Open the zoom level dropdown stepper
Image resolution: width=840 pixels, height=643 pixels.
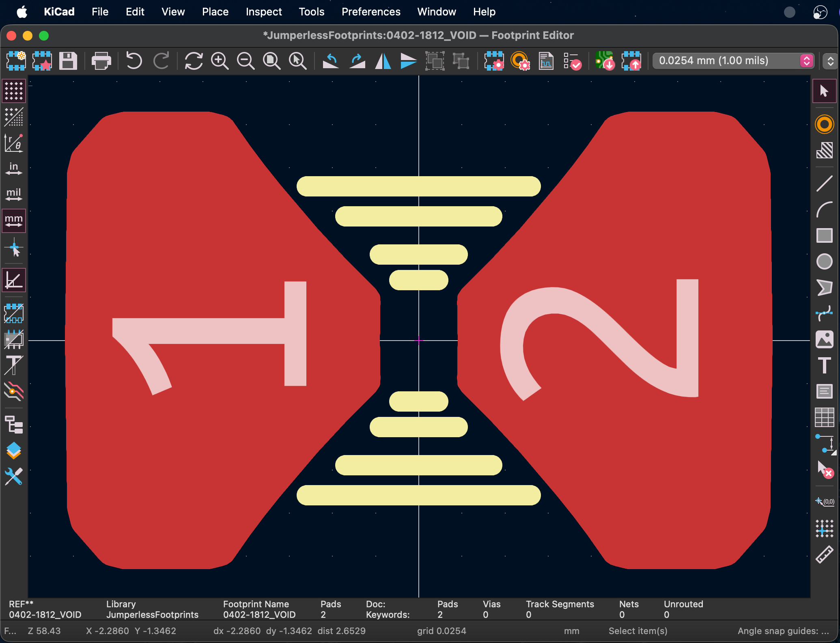(830, 61)
